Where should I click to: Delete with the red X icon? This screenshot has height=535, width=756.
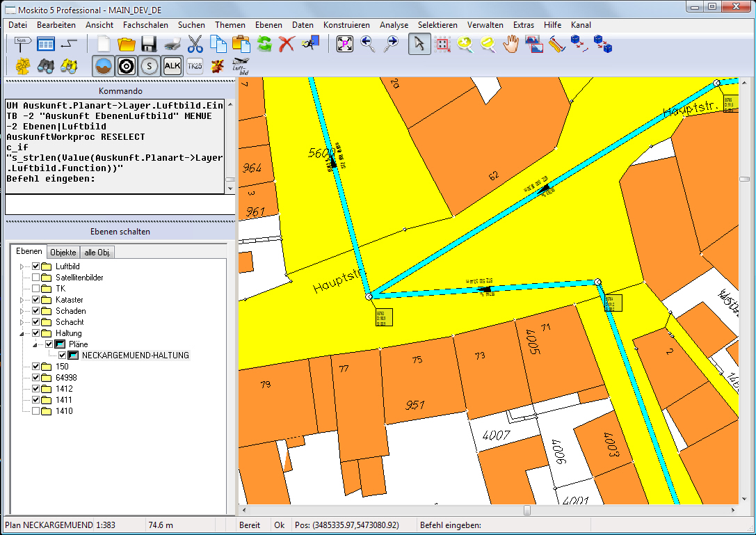[x=287, y=45]
